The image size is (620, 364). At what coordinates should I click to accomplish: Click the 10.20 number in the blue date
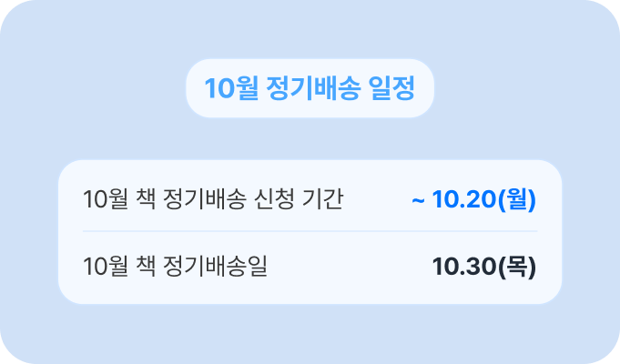[464, 199]
